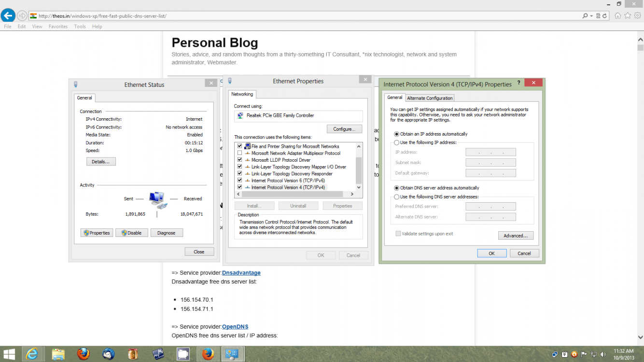This screenshot has width=644, height=362.
Task: Open File Explorer from the taskbar
Action: 58,354
